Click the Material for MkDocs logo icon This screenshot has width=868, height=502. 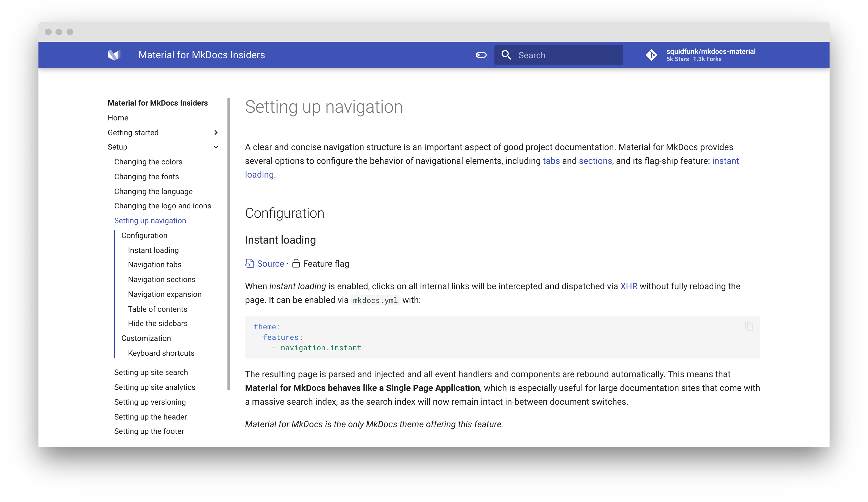click(114, 55)
